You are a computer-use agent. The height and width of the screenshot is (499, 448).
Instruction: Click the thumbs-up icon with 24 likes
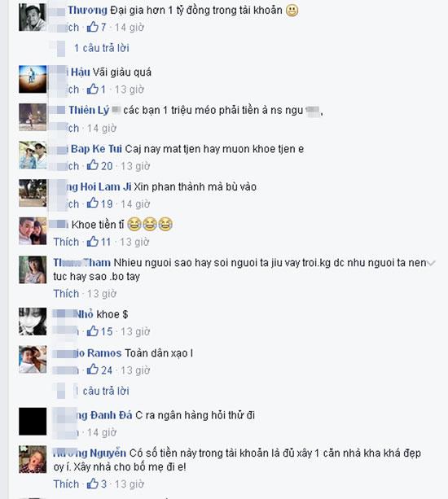(x=93, y=370)
